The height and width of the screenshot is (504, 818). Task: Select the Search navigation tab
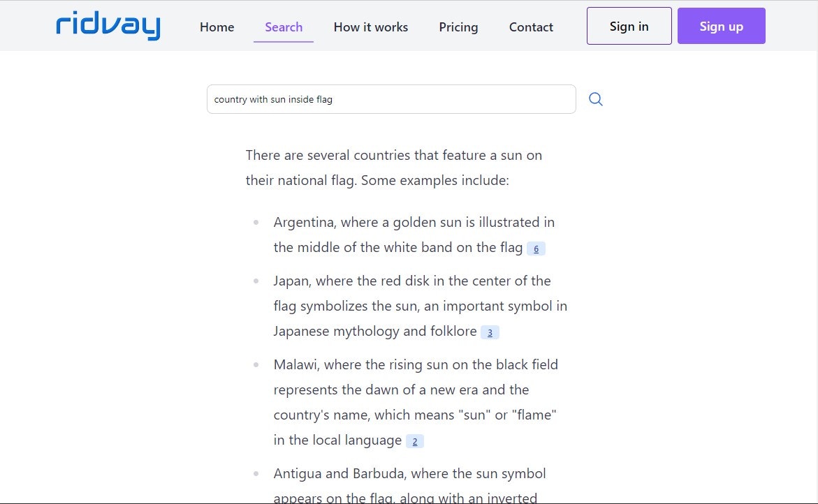click(284, 27)
